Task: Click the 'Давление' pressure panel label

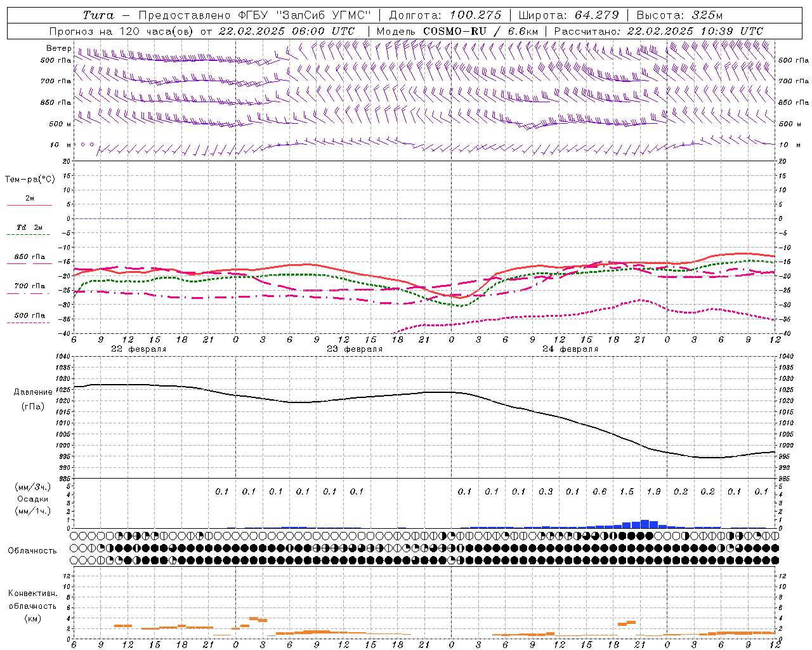Action: click(x=33, y=392)
